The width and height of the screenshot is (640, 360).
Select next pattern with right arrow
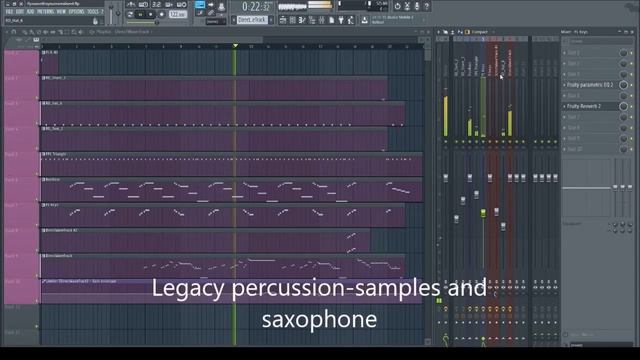pos(271,20)
